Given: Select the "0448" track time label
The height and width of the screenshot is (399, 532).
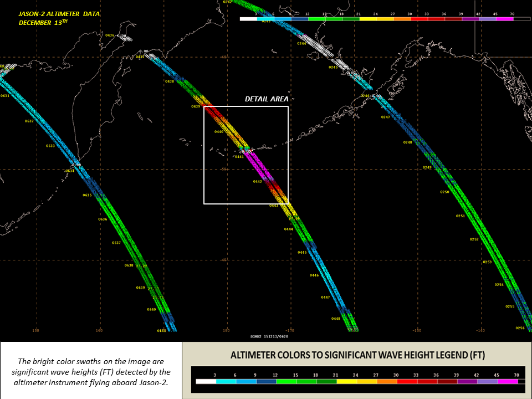Looking at the screenshot, I should [336, 319].
